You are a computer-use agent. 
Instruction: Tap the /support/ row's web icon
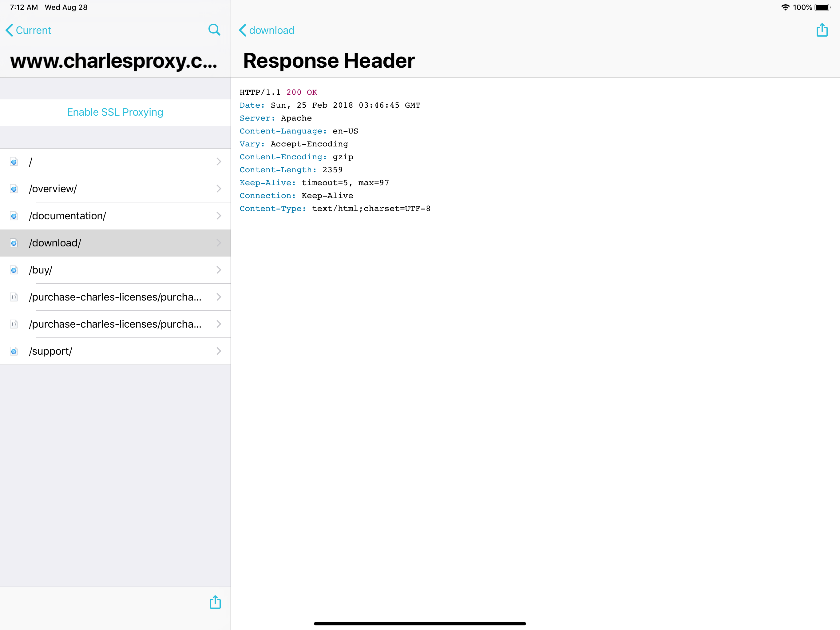pos(14,352)
